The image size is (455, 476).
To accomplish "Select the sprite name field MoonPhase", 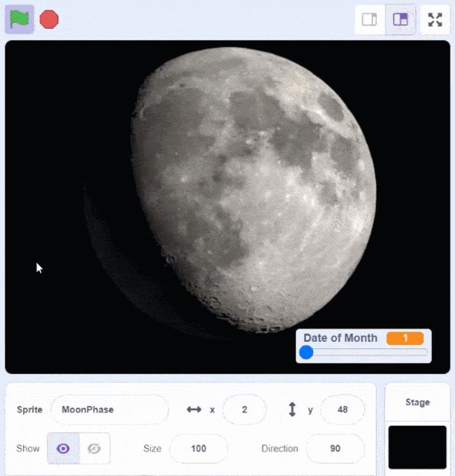I will [x=109, y=409].
